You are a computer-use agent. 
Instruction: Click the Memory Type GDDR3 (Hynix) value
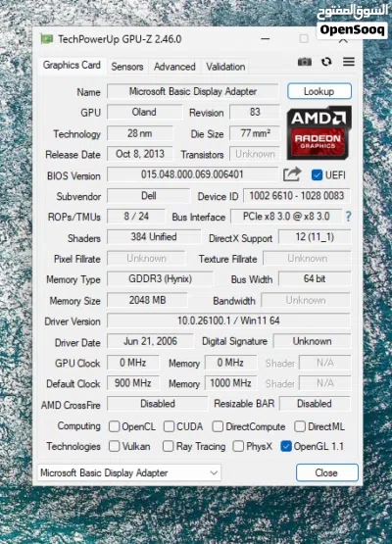tap(161, 279)
